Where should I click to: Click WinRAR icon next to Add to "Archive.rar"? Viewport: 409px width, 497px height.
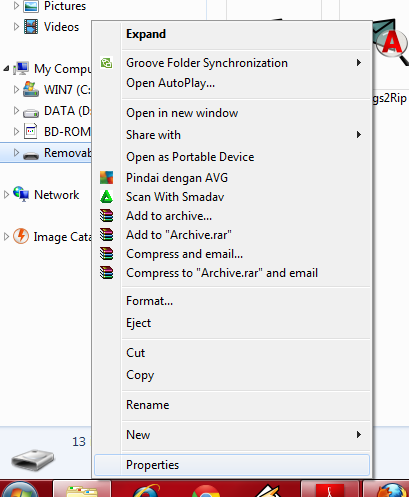[x=106, y=235]
